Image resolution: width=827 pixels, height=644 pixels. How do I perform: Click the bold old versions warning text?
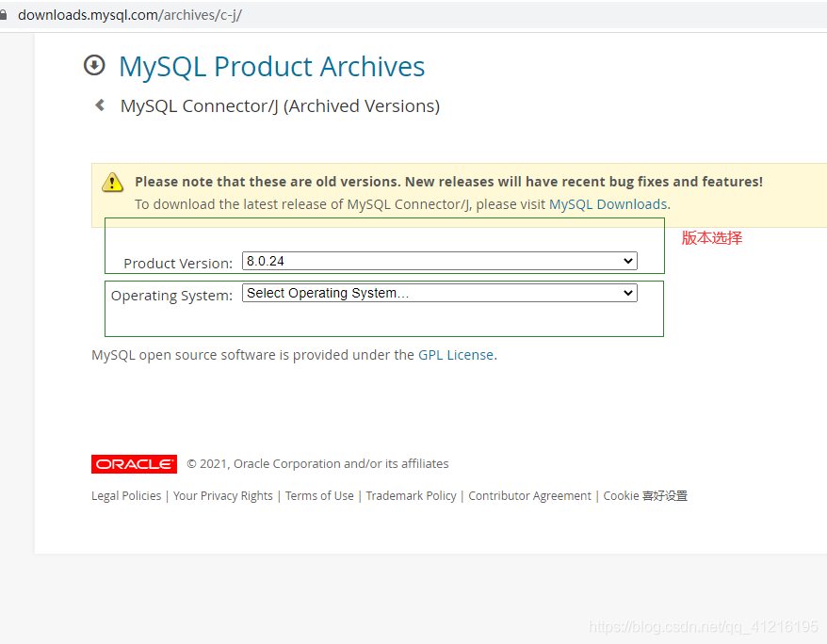pos(449,182)
